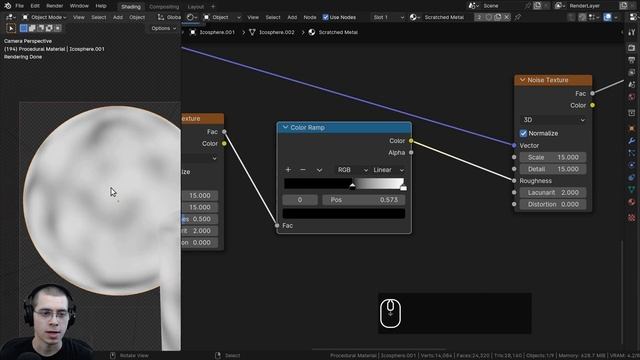The height and width of the screenshot is (360, 640).
Task: Click the Color Ramp active stop index field
Action: click(300, 200)
